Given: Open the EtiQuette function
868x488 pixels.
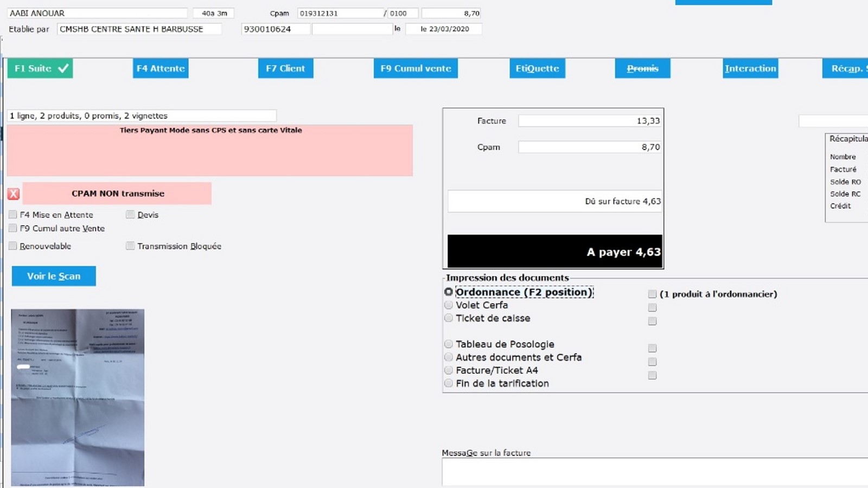Looking at the screenshot, I should pyautogui.click(x=537, y=68).
